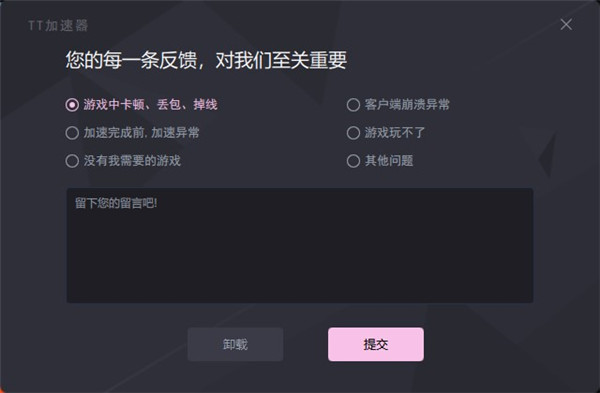The height and width of the screenshot is (393, 600).
Task: Click the 游戏玩不了 option label
Action: (x=395, y=133)
